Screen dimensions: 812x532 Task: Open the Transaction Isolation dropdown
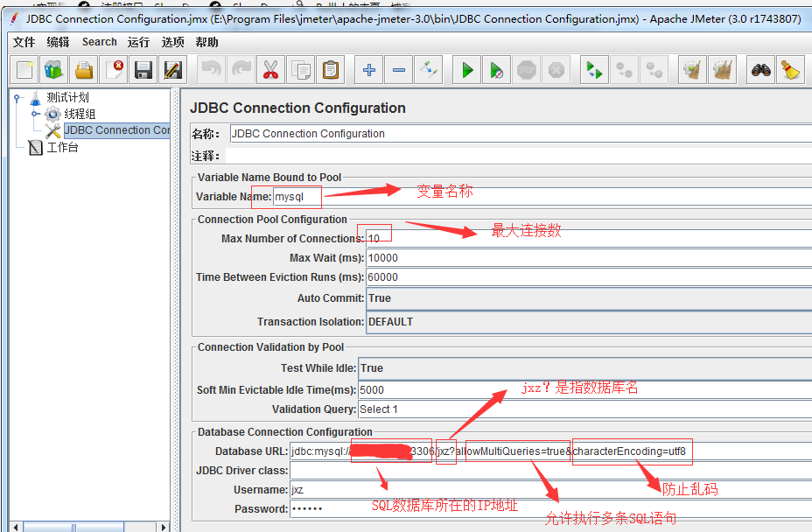pos(589,322)
